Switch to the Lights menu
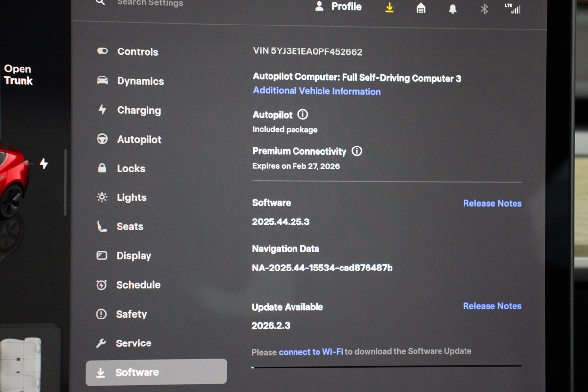This screenshot has width=588, height=392. tap(131, 197)
